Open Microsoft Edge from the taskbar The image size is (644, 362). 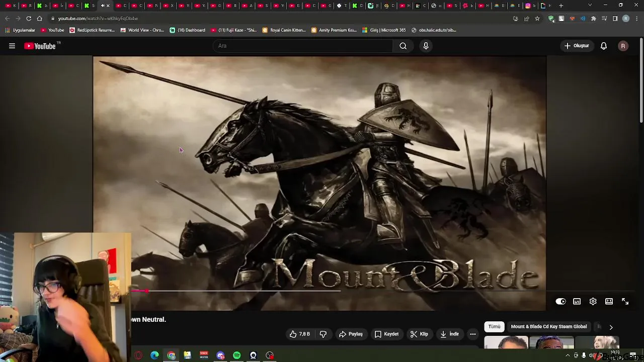pyautogui.click(x=154, y=355)
